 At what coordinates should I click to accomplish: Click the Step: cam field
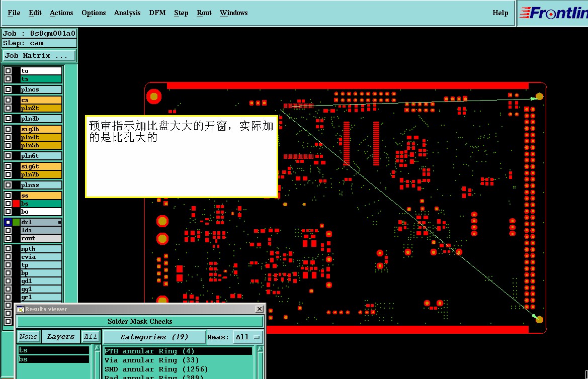39,43
